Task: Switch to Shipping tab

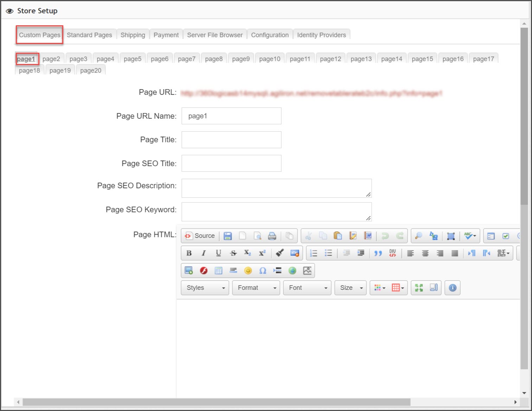Action: coord(133,35)
